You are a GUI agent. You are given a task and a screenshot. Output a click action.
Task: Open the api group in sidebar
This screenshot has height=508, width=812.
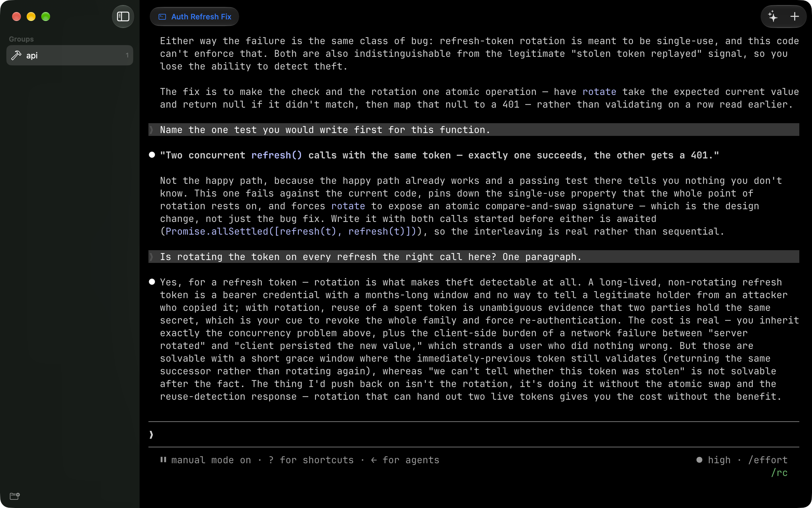click(x=70, y=55)
